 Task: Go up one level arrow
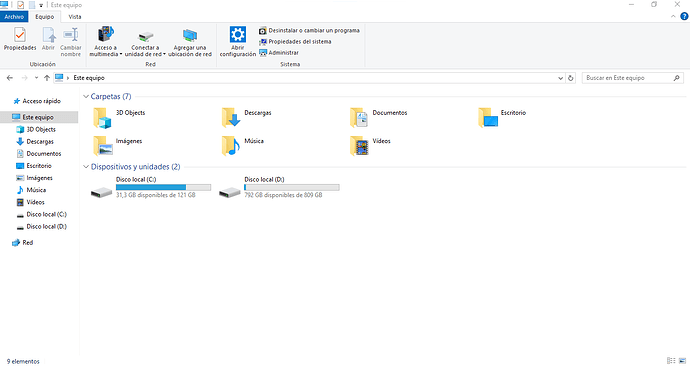(x=47, y=78)
